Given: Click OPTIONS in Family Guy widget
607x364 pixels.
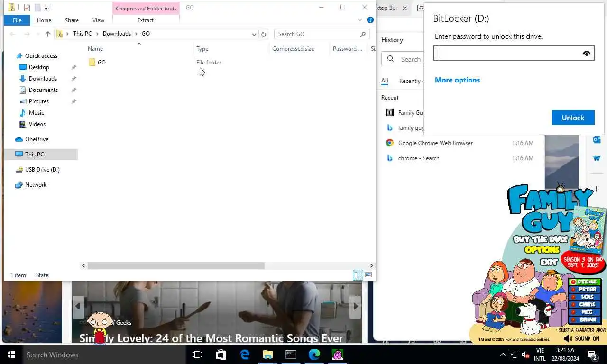Looking at the screenshot, I should pyautogui.click(x=542, y=249).
